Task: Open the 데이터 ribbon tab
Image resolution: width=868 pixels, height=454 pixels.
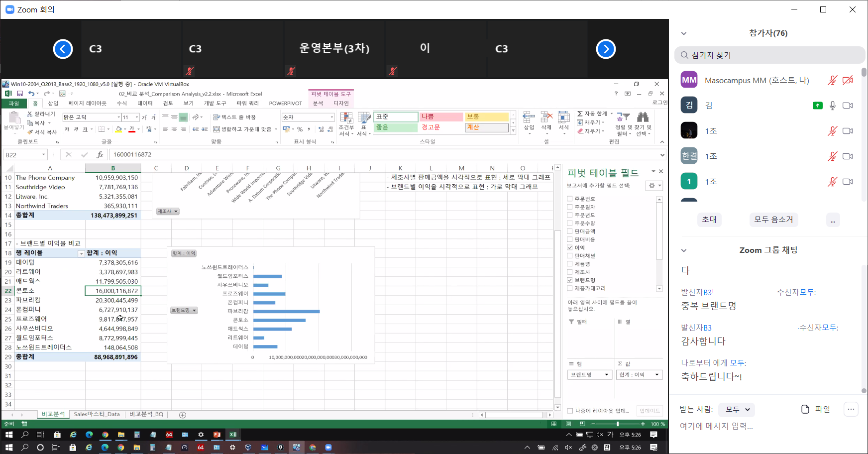Action: click(145, 104)
